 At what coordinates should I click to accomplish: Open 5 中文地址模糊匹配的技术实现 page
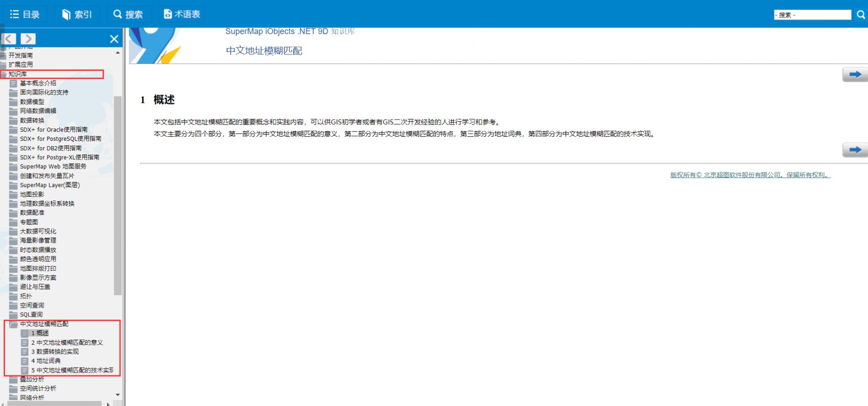pyautogui.click(x=72, y=370)
